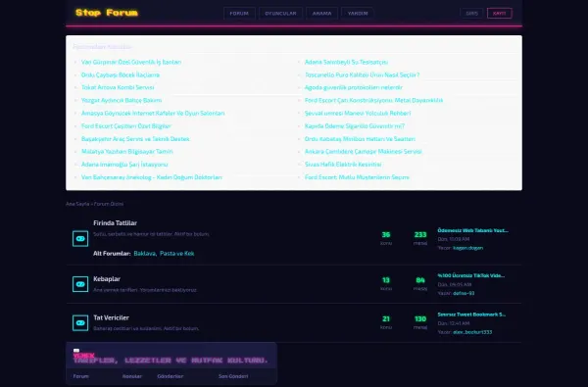Open Adana İmamoğlu Şarj İstasyonu link
This screenshot has width=588, height=387.
124,165
